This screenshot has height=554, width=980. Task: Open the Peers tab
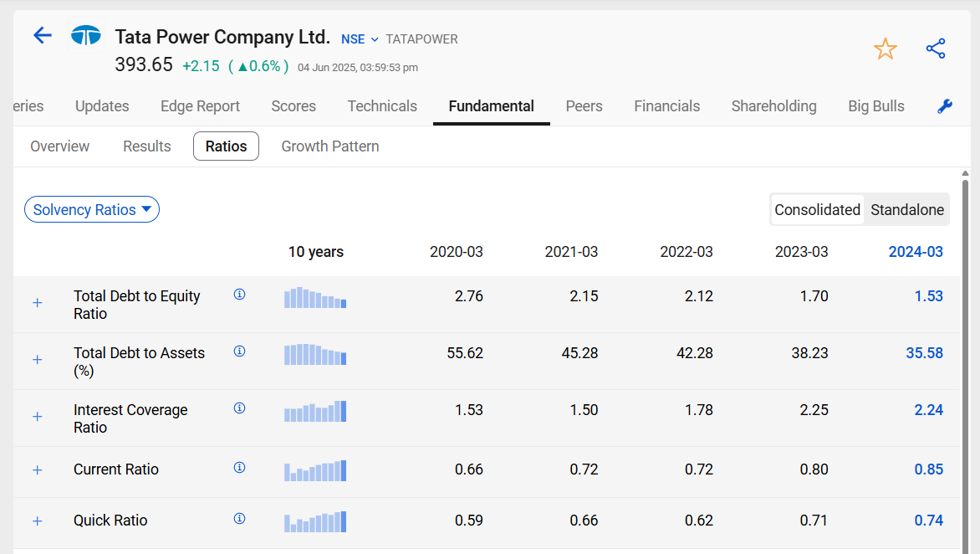click(x=584, y=106)
